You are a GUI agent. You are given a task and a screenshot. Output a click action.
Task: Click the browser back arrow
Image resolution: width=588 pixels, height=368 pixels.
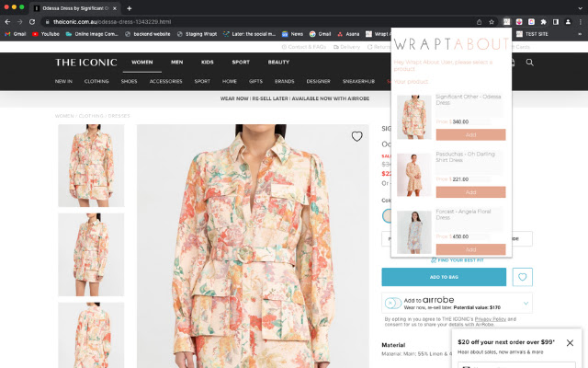coord(7,22)
